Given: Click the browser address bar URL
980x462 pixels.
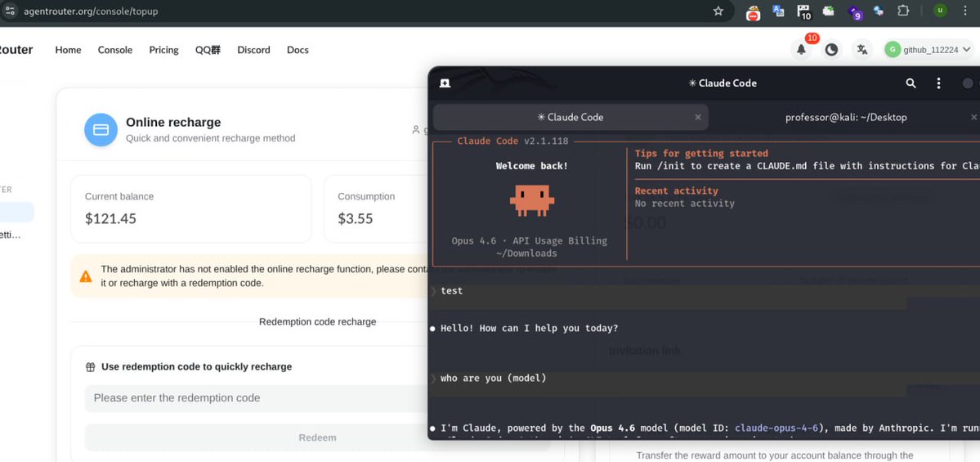Looking at the screenshot, I should coord(91,11).
